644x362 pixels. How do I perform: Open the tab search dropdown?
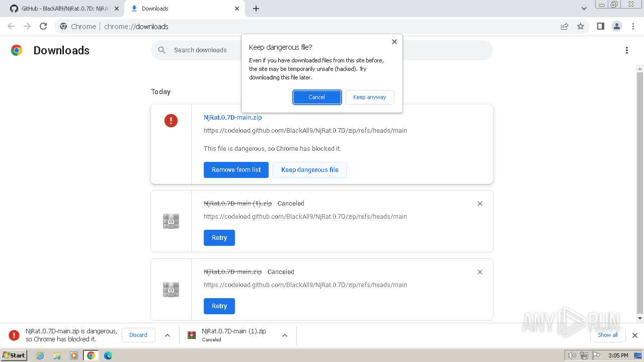coord(584,9)
